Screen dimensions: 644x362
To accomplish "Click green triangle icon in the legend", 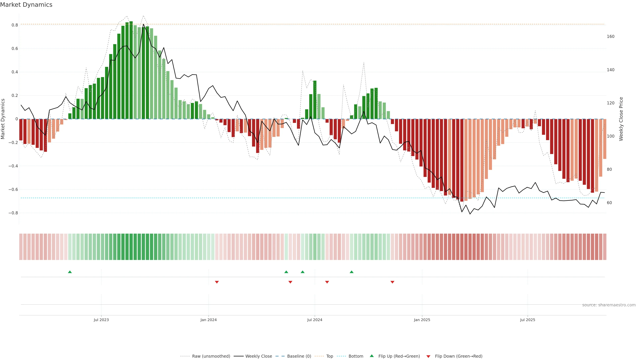I will tap(372, 356).
